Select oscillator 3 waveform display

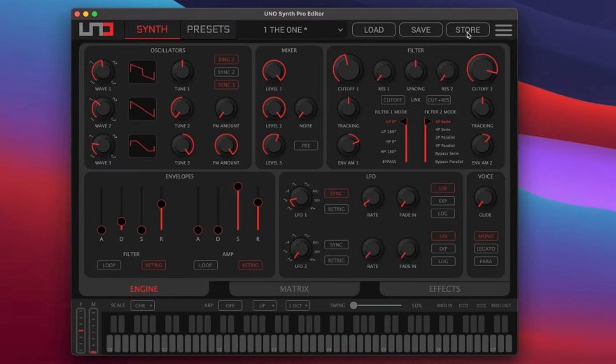tap(142, 146)
